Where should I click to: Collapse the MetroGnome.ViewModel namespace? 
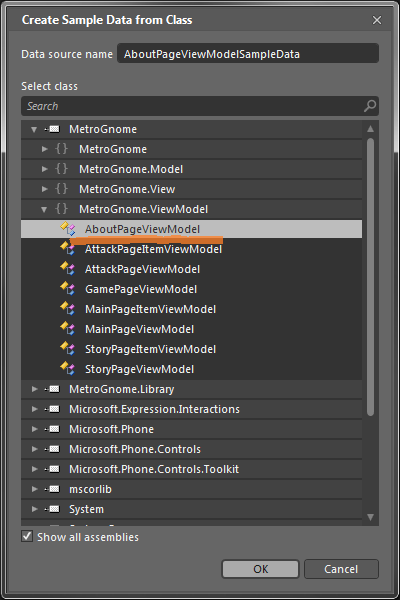[44, 209]
